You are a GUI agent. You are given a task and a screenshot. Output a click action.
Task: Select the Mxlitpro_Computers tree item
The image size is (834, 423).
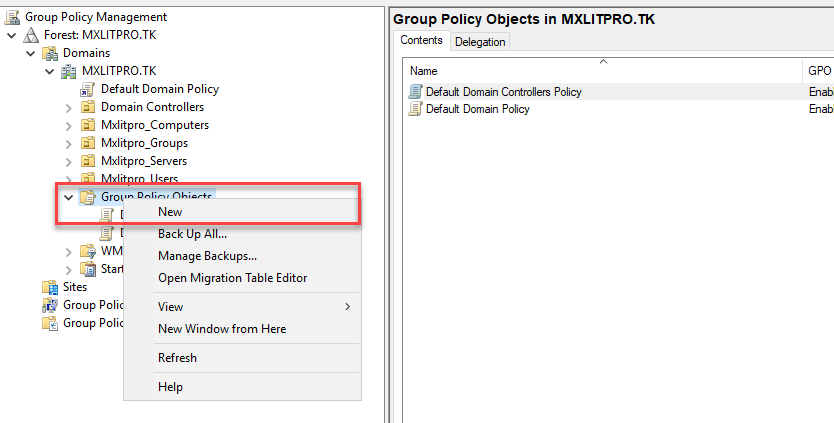point(154,125)
